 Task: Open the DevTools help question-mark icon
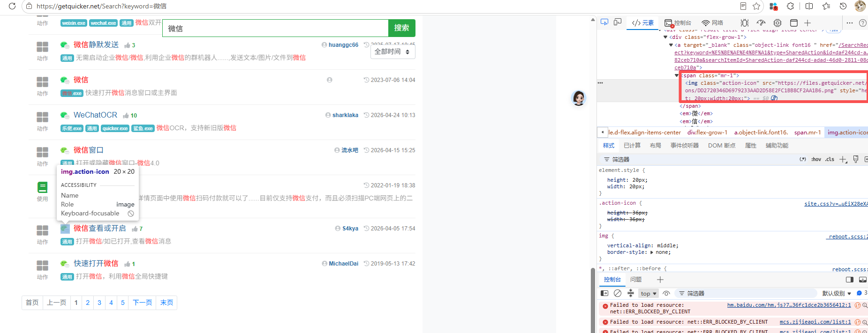click(862, 23)
